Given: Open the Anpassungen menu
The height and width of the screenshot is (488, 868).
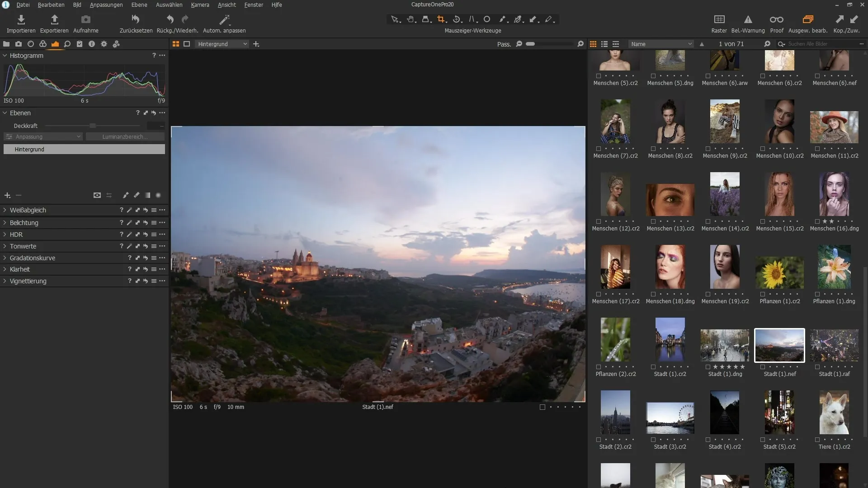Looking at the screenshot, I should point(106,5).
